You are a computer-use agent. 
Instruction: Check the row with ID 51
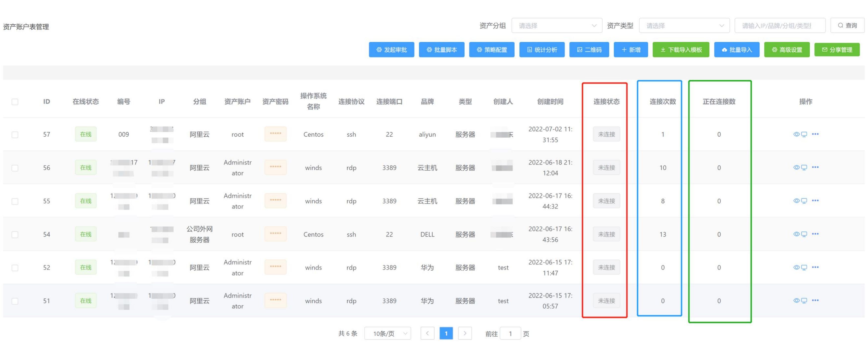[15, 301]
